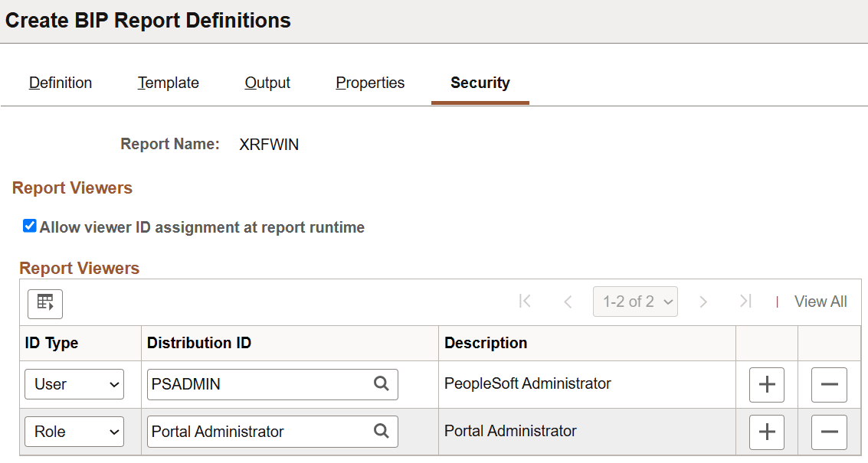Viewport: 868px width, 463px height.
Task: Switch to the Properties tab
Action: (370, 83)
